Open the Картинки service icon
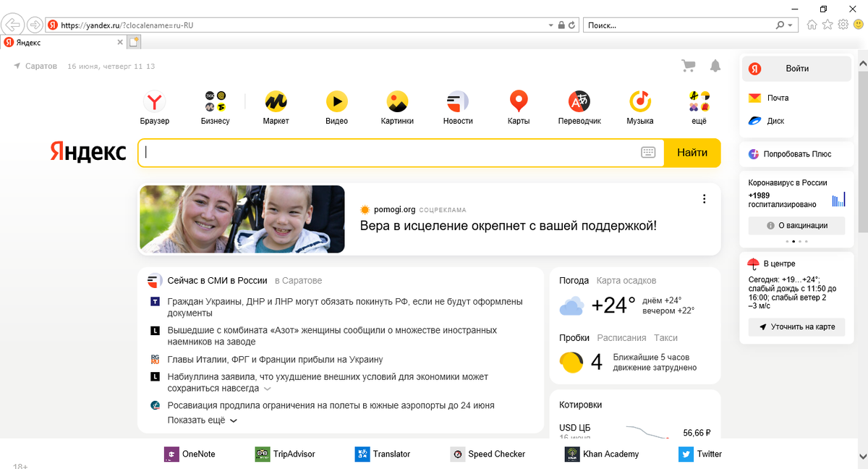This screenshot has width=868, height=469. pyautogui.click(x=397, y=101)
